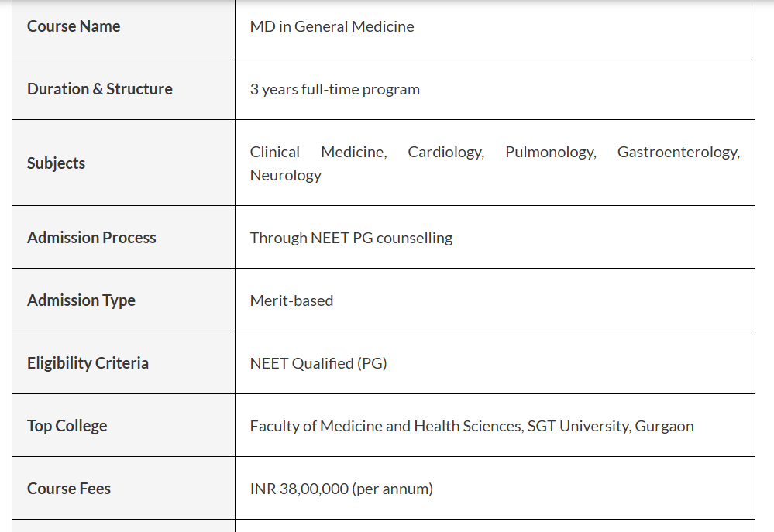
Task: Click the "Course Name" row header
Action: (74, 26)
